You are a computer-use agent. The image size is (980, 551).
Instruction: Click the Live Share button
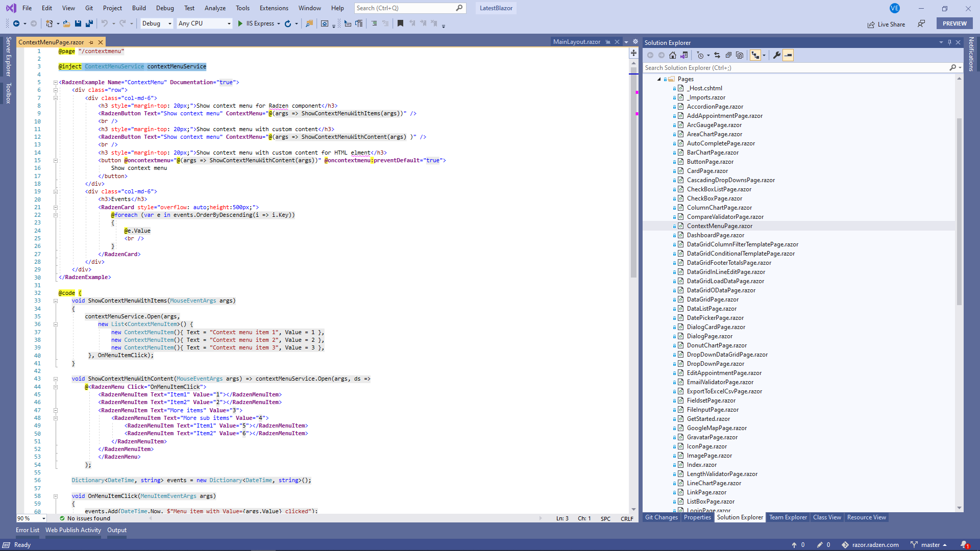(x=886, y=24)
